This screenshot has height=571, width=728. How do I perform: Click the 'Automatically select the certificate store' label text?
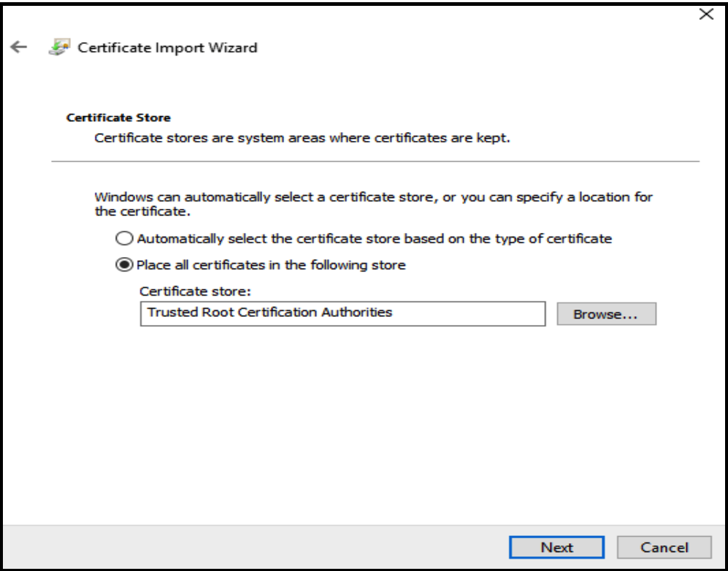374,239
